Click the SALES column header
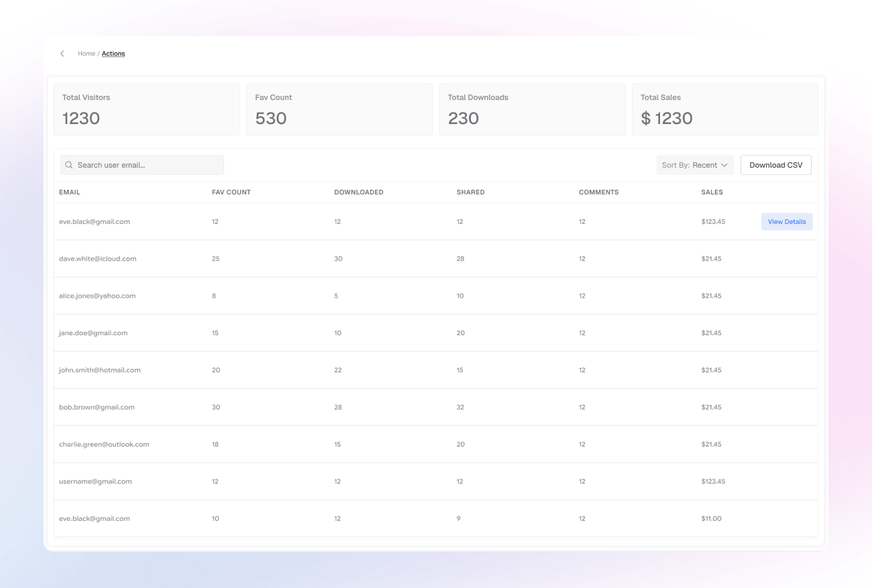872x588 pixels. pyautogui.click(x=712, y=192)
